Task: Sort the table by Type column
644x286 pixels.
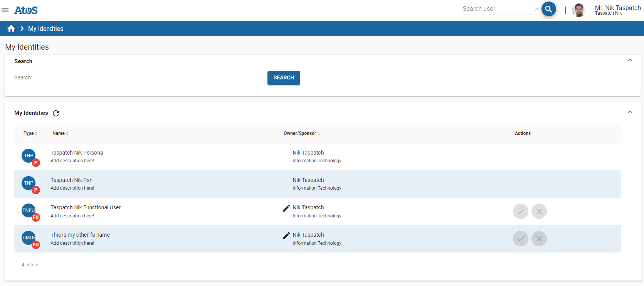Action: coord(30,133)
